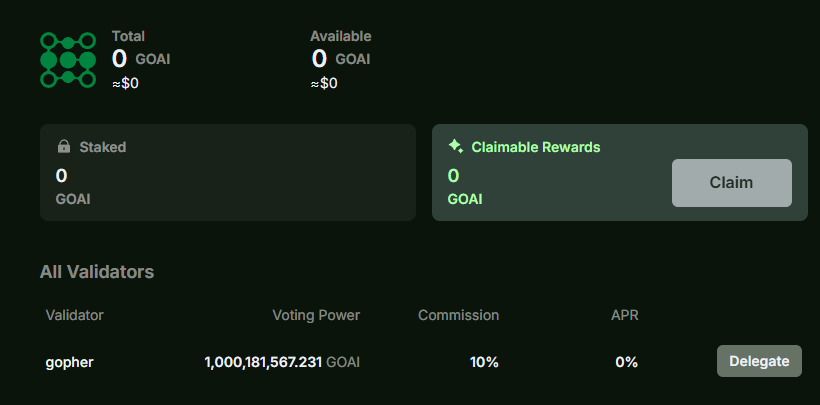Screen dimensions: 820x405
Task: Click the Voting Power column header
Action: tap(316, 315)
